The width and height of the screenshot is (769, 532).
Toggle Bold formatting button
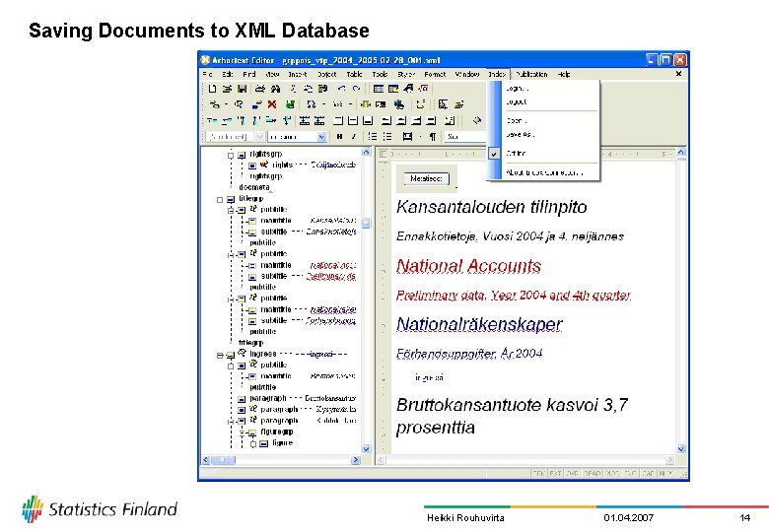339,137
